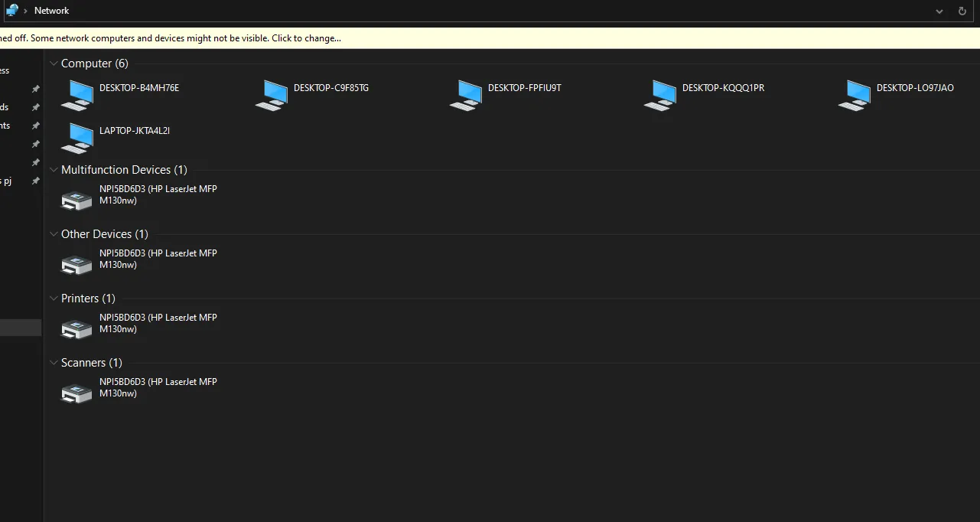
Task: Collapse the Multifunction Devices group chevron
Action: click(x=54, y=170)
